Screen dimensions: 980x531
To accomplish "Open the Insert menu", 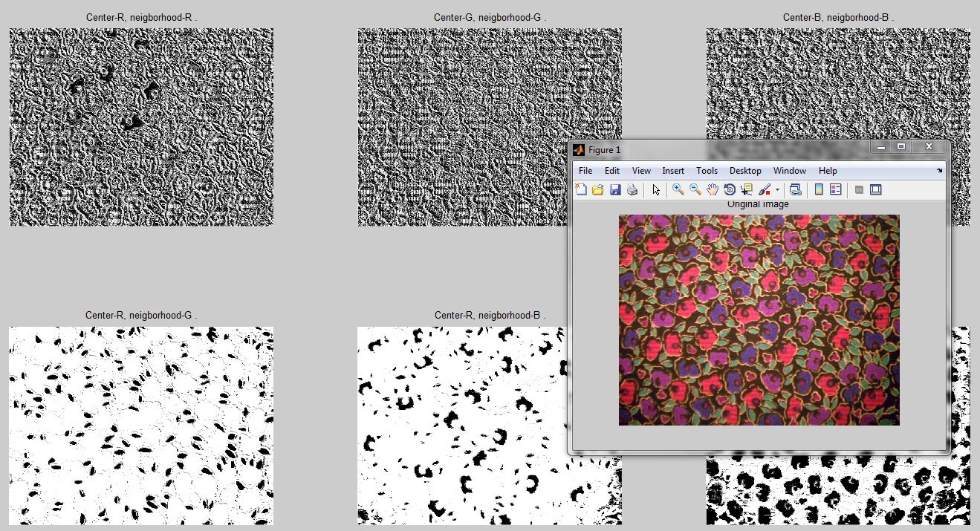I will click(x=673, y=171).
